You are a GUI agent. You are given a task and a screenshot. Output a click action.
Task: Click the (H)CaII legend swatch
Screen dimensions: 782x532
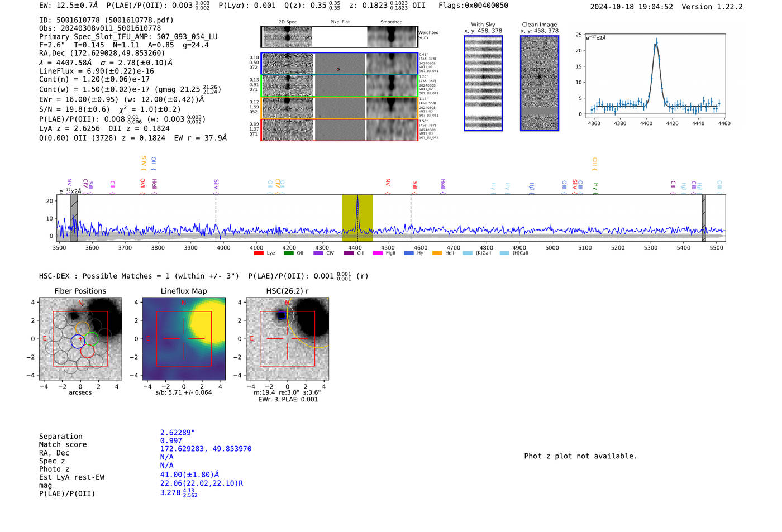[x=504, y=253]
